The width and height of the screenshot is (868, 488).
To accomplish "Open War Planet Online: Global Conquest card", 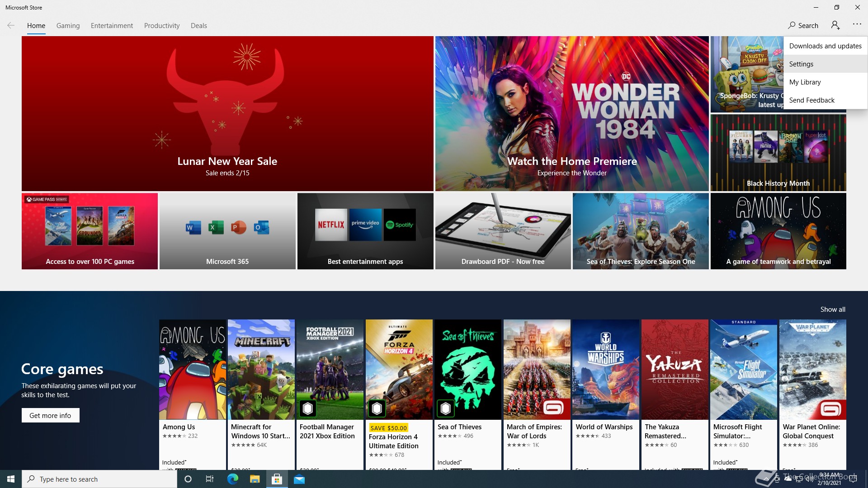I will 813,394.
